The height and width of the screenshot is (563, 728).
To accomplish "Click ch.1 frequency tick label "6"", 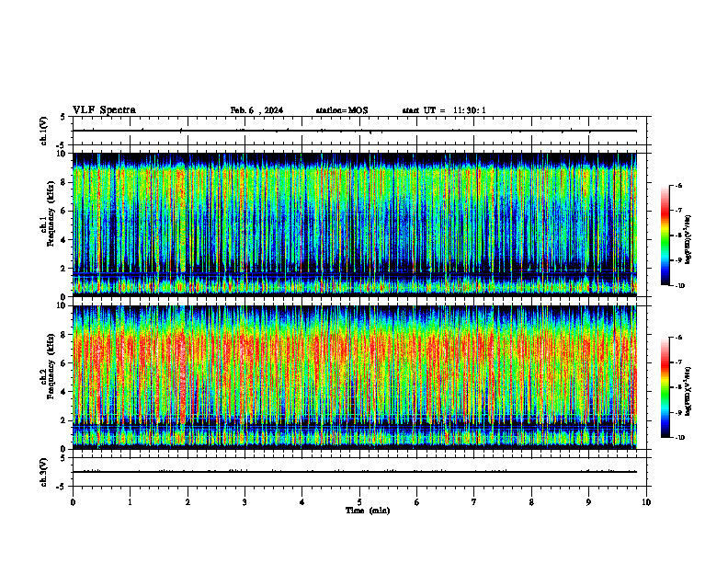I will tap(64, 211).
